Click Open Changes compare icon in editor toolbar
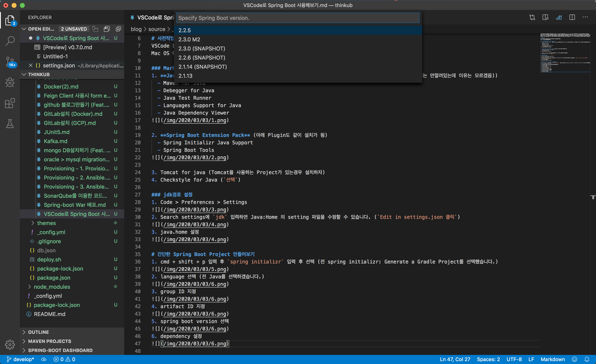The width and height of the screenshot is (596, 364). pos(532,17)
